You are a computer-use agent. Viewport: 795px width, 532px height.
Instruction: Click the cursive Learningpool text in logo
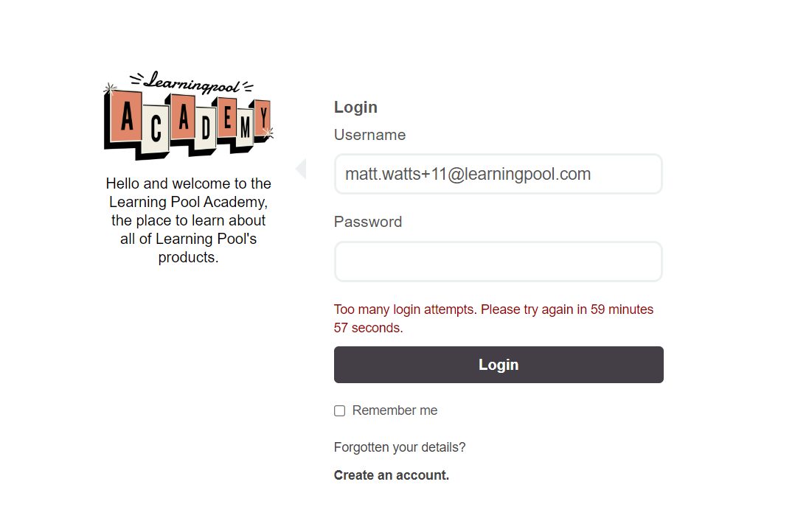[190, 83]
